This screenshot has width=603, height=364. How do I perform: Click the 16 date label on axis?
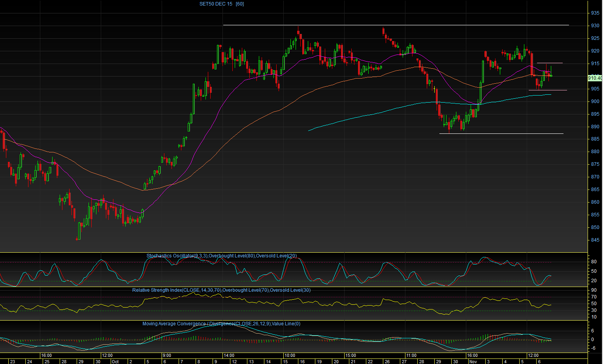pyautogui.click(x=302, y=362)
